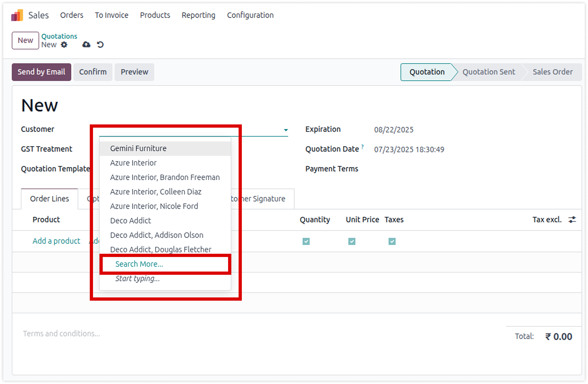The height and width of the screenshot is (384, 588).
Task: Click the Terms and conditions text area
Action: tap(61, 334)
